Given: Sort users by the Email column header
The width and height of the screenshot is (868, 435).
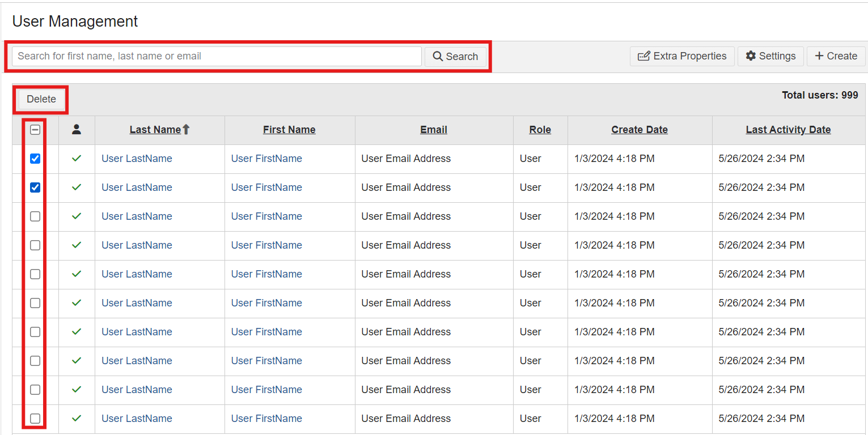Looking at the screenshot, I should (433, 129).
